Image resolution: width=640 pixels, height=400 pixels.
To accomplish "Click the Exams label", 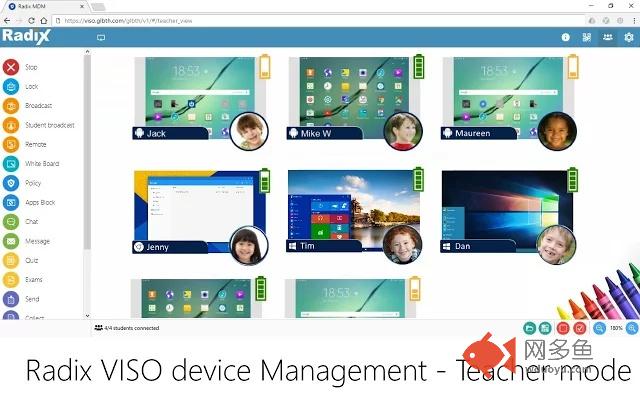I will click(x=33, y=280).
